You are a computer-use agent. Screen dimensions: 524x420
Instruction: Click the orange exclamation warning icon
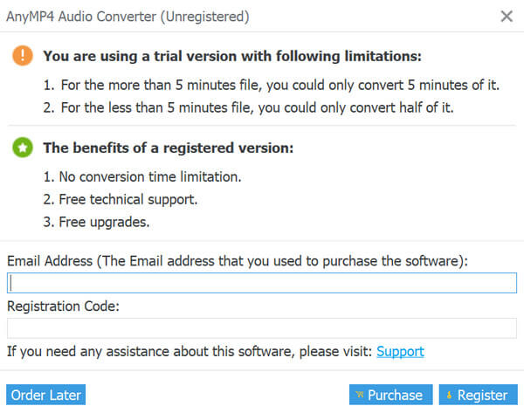(x=23, y=56)
